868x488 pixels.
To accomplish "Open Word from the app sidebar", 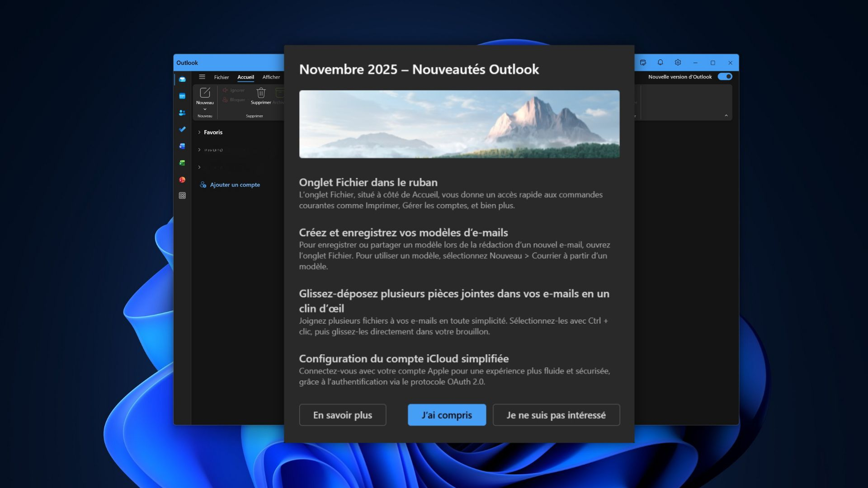I will [x=182, y=146].
